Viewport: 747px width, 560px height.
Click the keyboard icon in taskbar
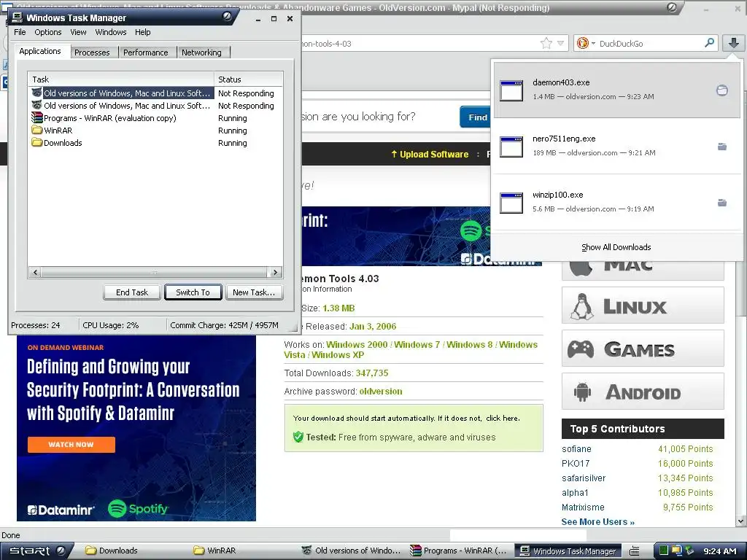pyautogui.click(x=634, y=551)
